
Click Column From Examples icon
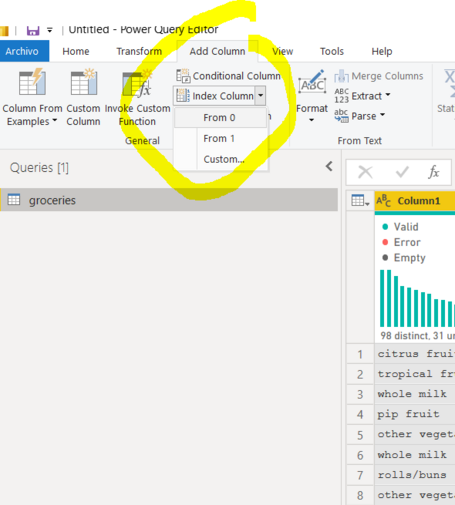pyautogui.click(x=32, y=82)
